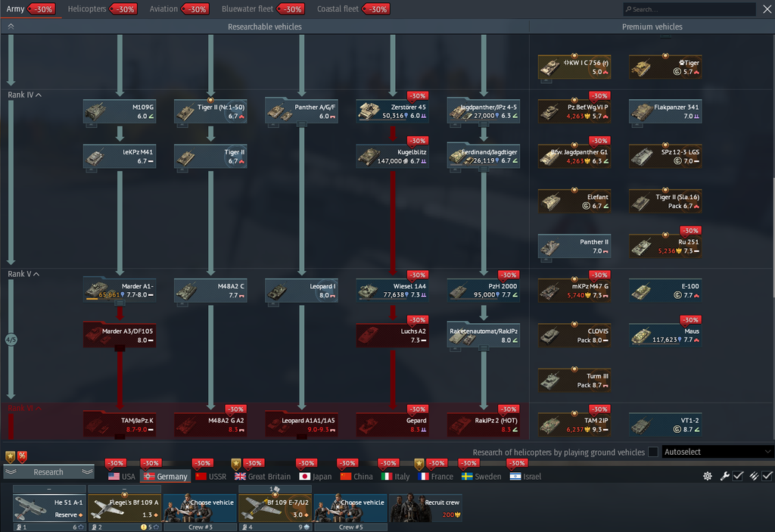Click the Recruit crew button
This screenshot has width=775, height=532.
click(x=425, y=509)
